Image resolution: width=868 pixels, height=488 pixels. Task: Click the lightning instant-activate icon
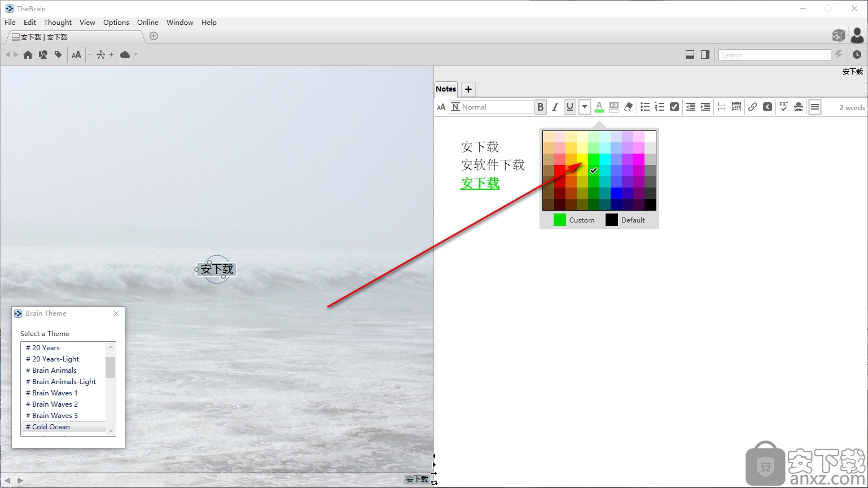click(839, 55)
